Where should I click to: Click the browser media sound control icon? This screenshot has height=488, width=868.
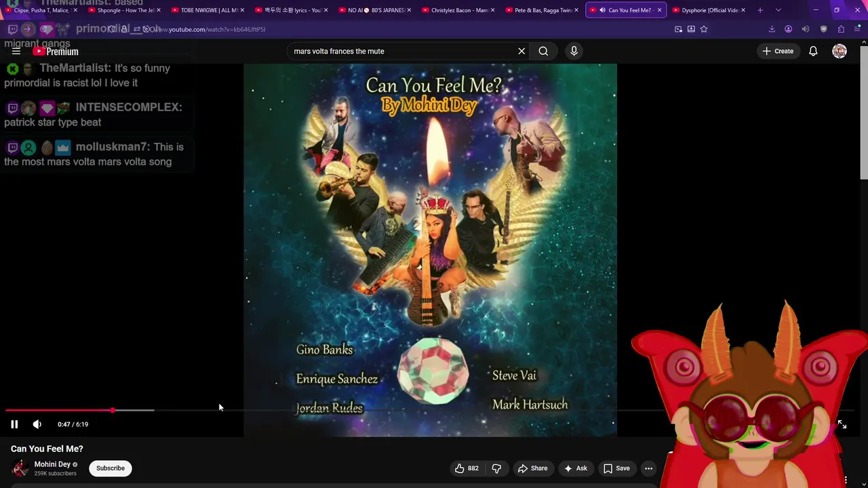[x=806, y=29]
